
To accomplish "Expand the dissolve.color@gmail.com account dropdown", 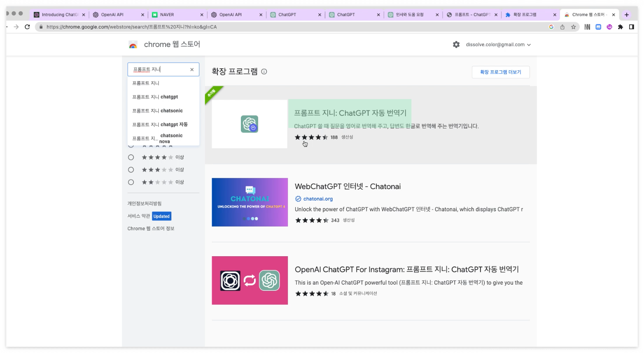I will [x=498, y=44].
